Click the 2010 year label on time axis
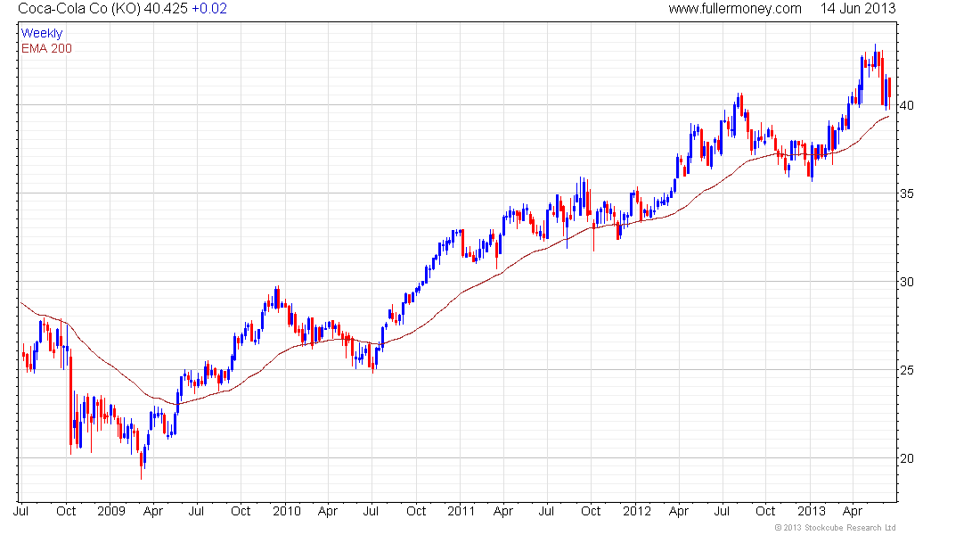This screenshot has height=535, width=980. 286,511
